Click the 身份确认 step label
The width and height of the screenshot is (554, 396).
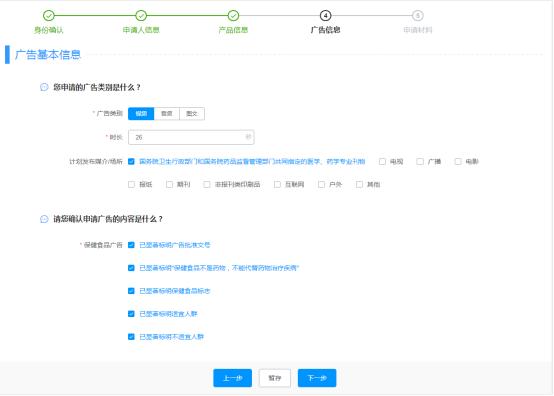point(49,30)
